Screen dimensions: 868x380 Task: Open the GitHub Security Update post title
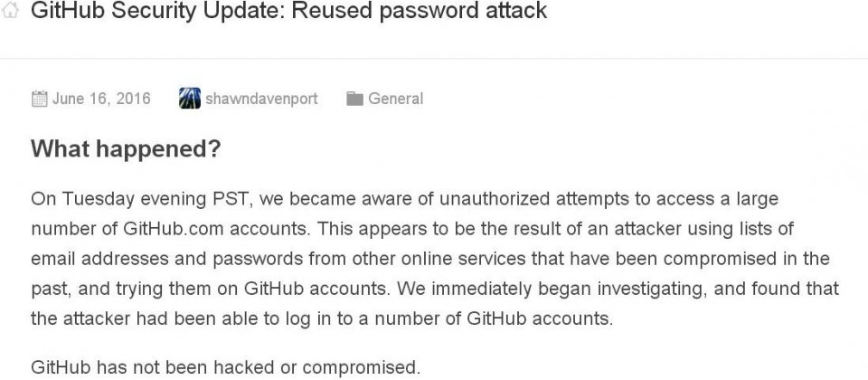[288, 11]
